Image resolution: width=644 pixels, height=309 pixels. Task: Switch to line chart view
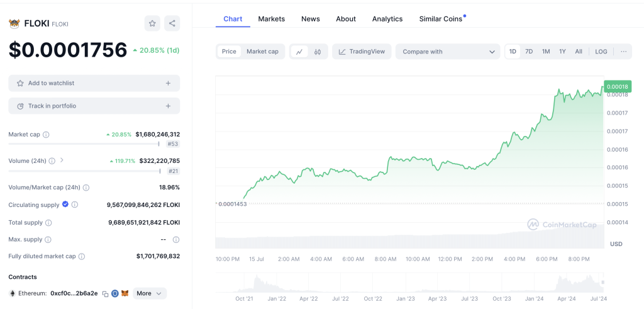[x=299, y=52]
